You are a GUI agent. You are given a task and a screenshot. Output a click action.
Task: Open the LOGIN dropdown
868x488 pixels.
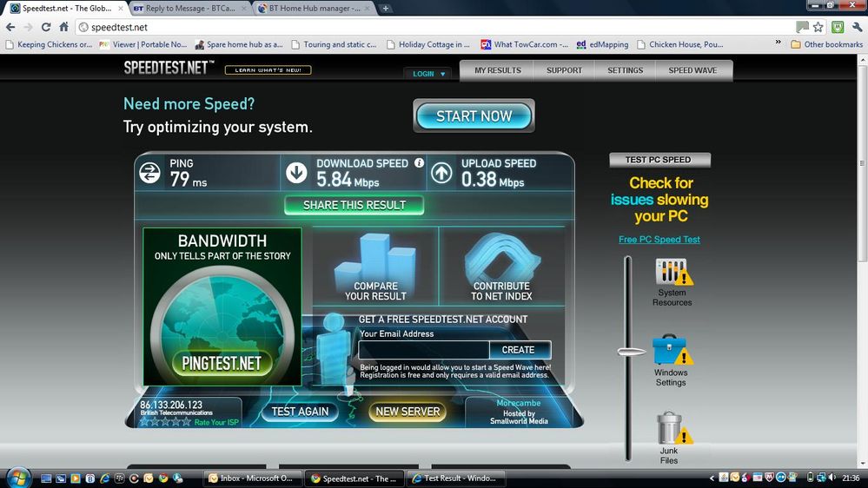click(x=428, y=74)
